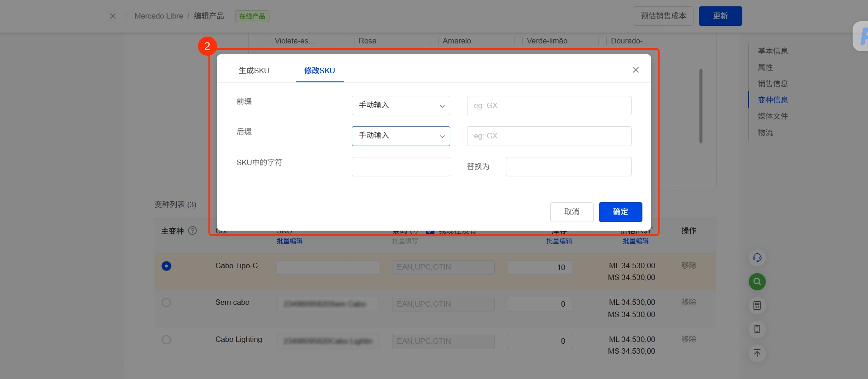The width and height of the screenshot is (868, 379).
Task: Click the color list scrollbar
Action: pos(701,106)
